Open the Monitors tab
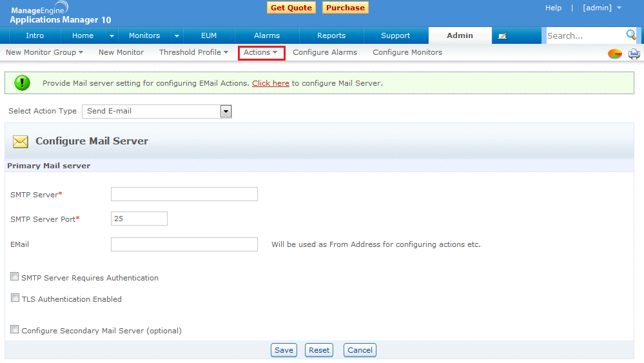This screenshot has height=363, width=644. coord(144,35)
